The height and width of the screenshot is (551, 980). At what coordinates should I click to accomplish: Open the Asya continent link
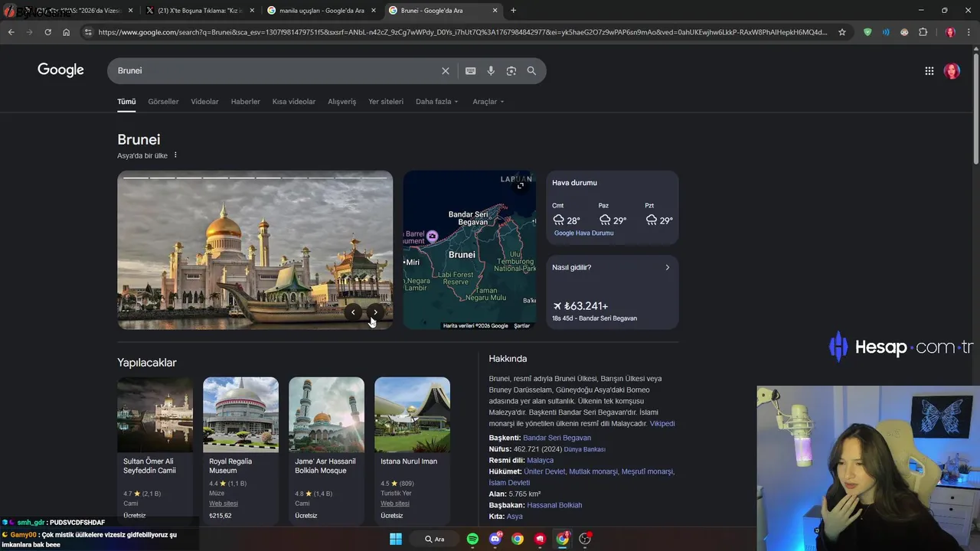coord(514,517)
